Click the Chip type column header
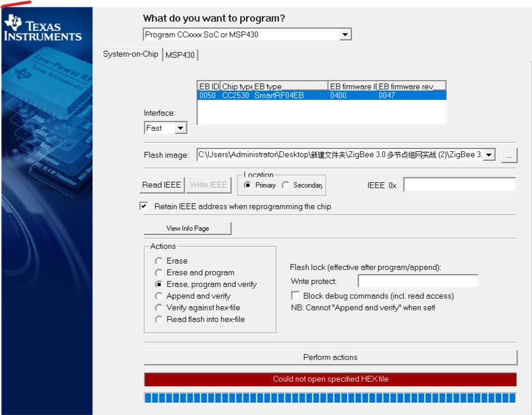 click(x=237, y=87)
